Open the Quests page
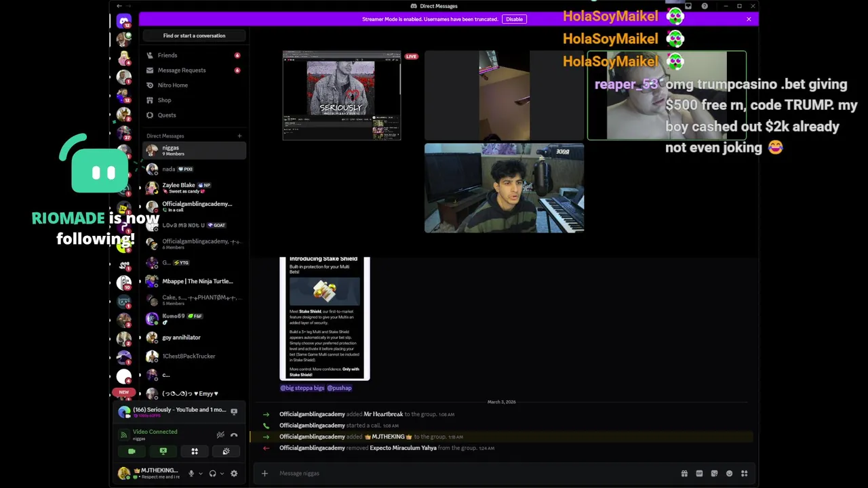 (x=194, y=115)
